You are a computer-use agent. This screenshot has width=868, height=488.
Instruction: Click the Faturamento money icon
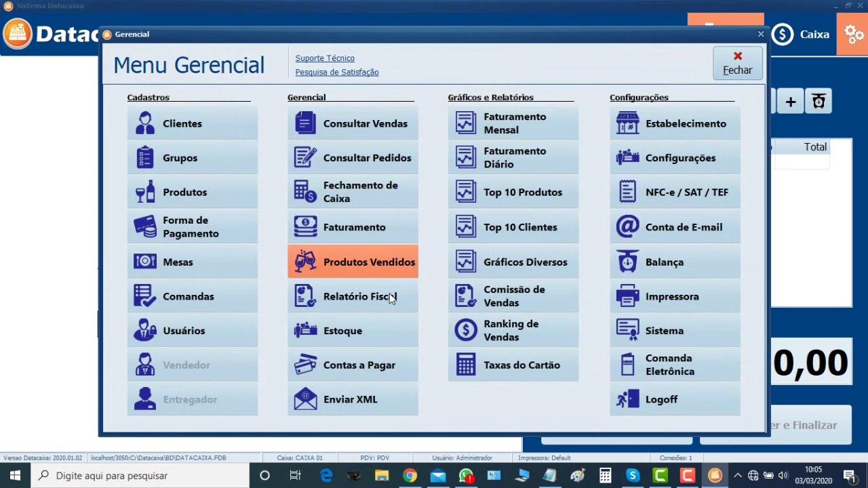tap(305, 227)
